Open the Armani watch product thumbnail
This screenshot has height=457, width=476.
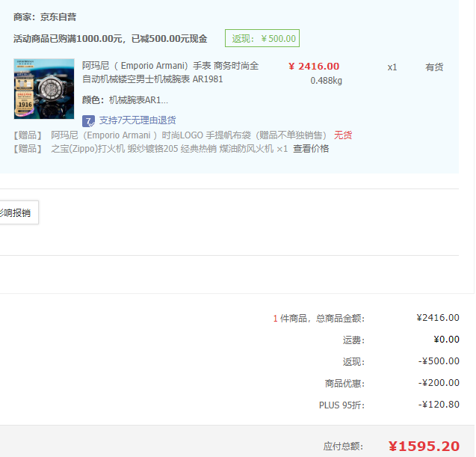point(44,89)
